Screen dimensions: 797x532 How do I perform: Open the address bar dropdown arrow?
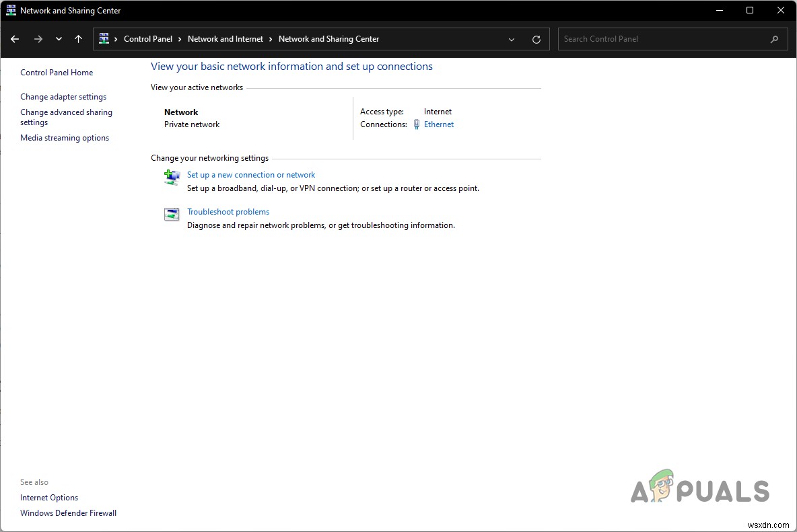(x=511, y=39)
